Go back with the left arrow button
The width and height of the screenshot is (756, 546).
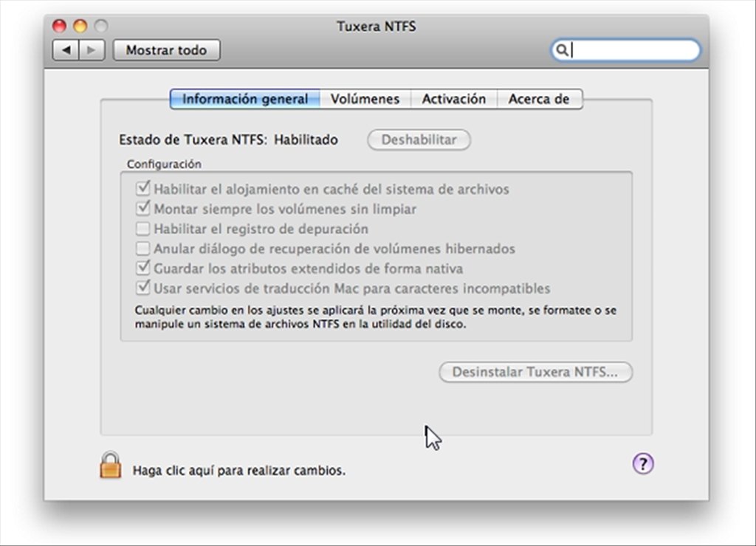click(x=66, y=50)
